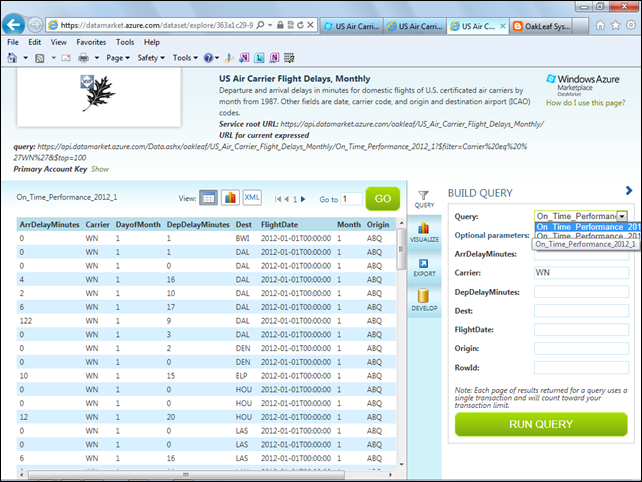
Task: Open the Help menu
Action: tap(151, 42)
